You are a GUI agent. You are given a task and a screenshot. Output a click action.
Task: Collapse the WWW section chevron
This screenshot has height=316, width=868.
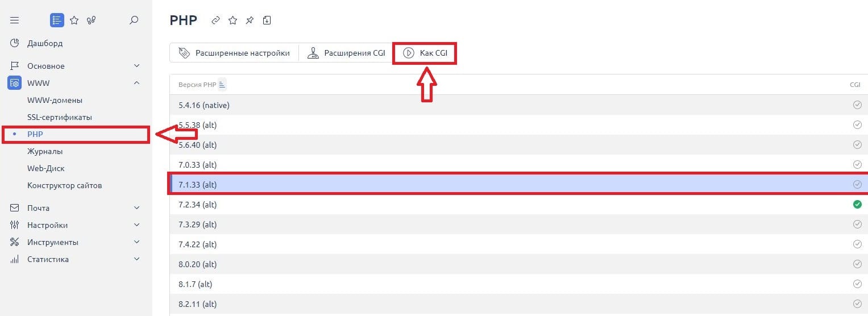click(x=136, y=83)
